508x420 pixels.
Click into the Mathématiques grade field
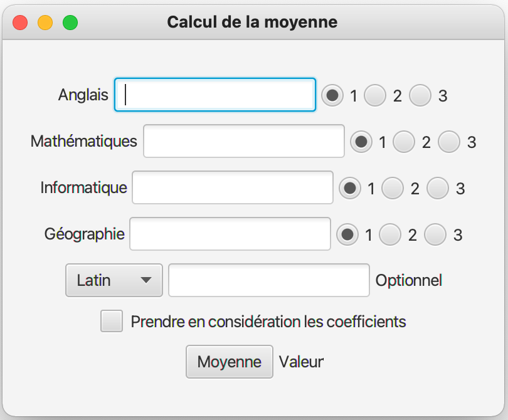point(244,142)
